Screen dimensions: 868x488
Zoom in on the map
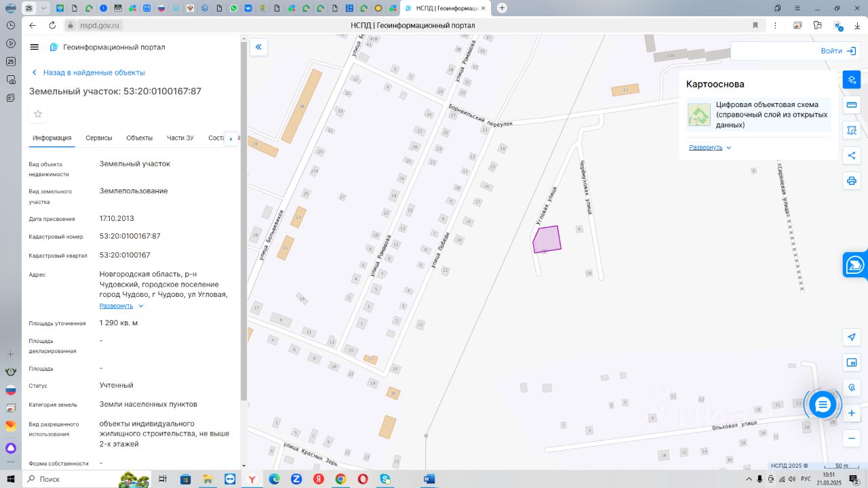(852, 413)
